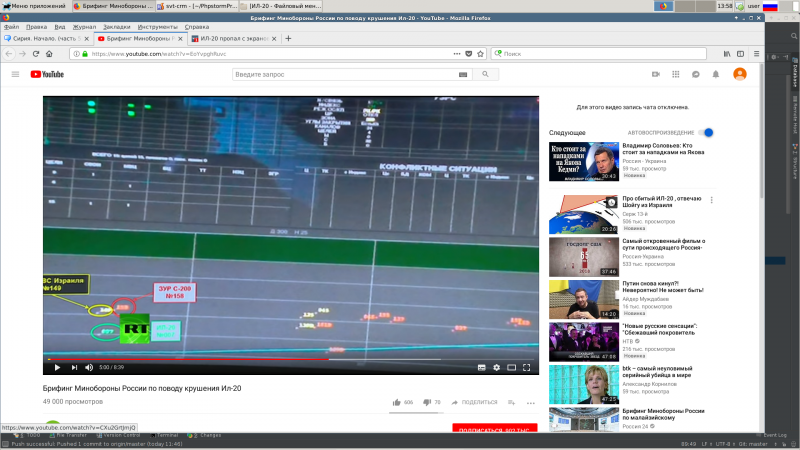Click the Firefox Поиск search box
This screenshot has height=450, width=800.
click(x=598, y=54)
